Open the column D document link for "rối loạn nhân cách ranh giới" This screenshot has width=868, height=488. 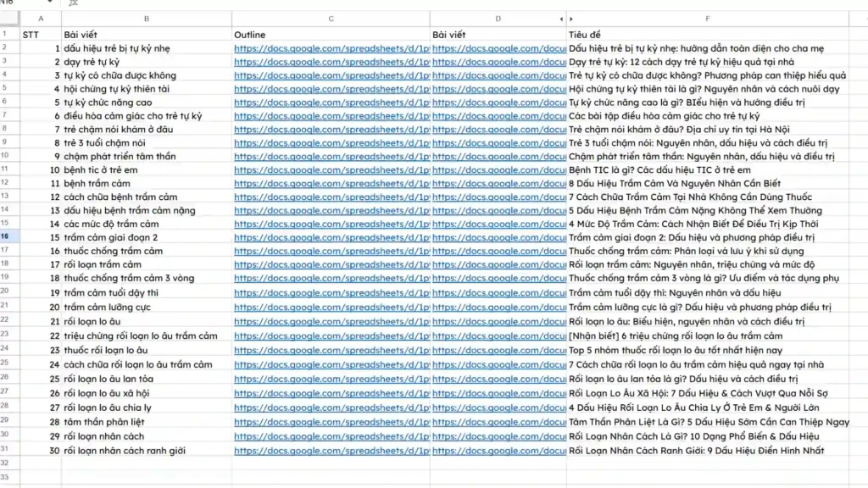point(499,451)
